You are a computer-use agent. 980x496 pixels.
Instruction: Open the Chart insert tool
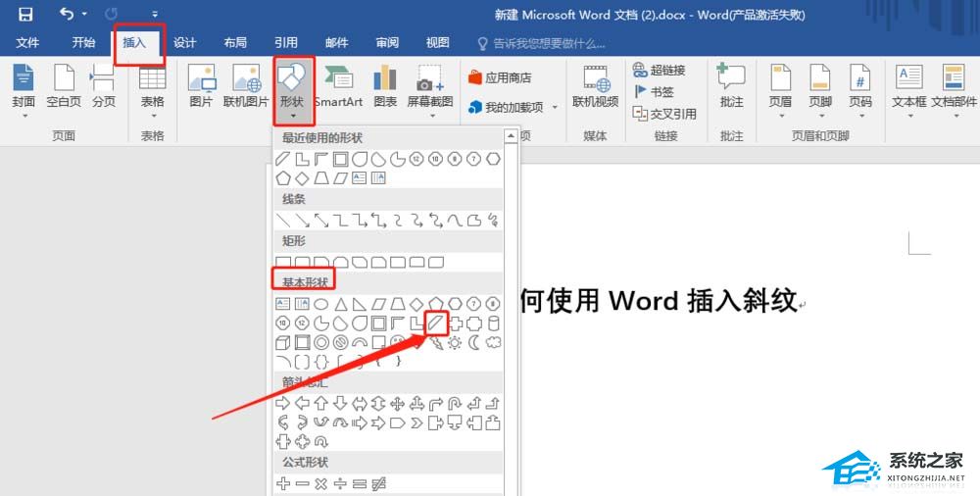pyautogui.click(x=385, y=87)
